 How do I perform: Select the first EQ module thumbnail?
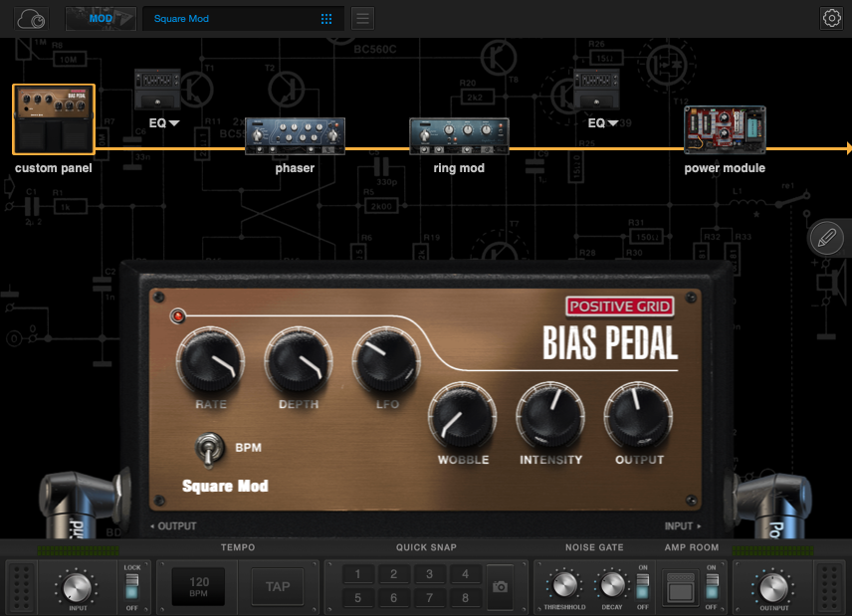157,90
